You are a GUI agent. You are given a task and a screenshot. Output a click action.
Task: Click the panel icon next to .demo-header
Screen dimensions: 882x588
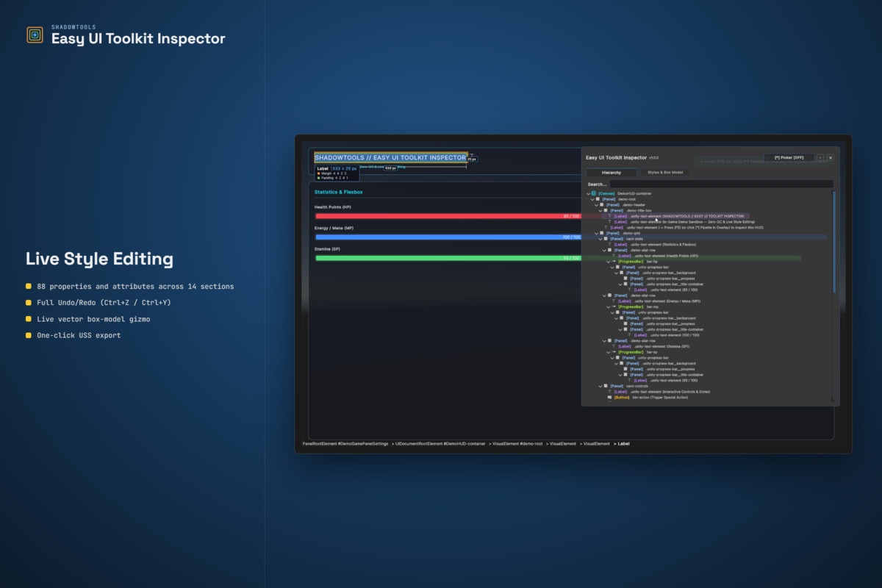(x=602, y=204)
